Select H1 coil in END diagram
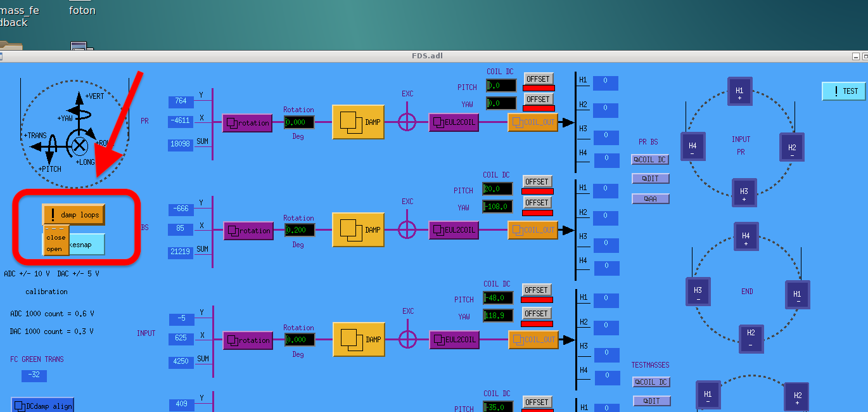The image size is (868, 412). click(798, 296)
